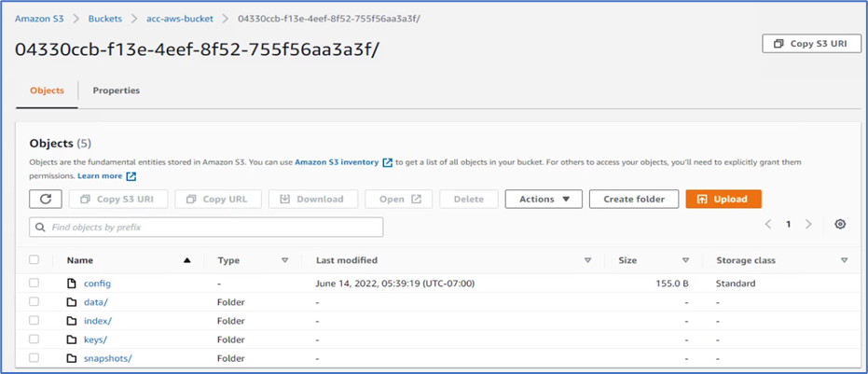Go to next page arrow

(808, 225)
